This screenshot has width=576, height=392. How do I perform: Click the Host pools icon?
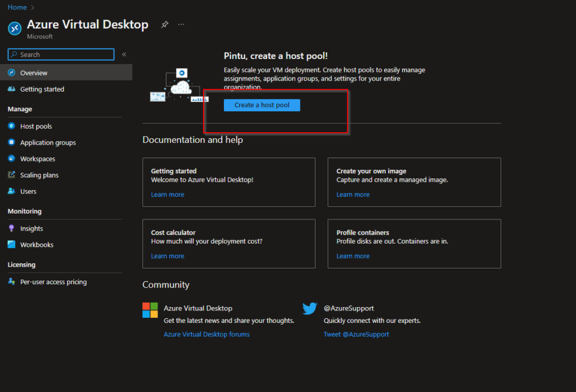[11, 126]
